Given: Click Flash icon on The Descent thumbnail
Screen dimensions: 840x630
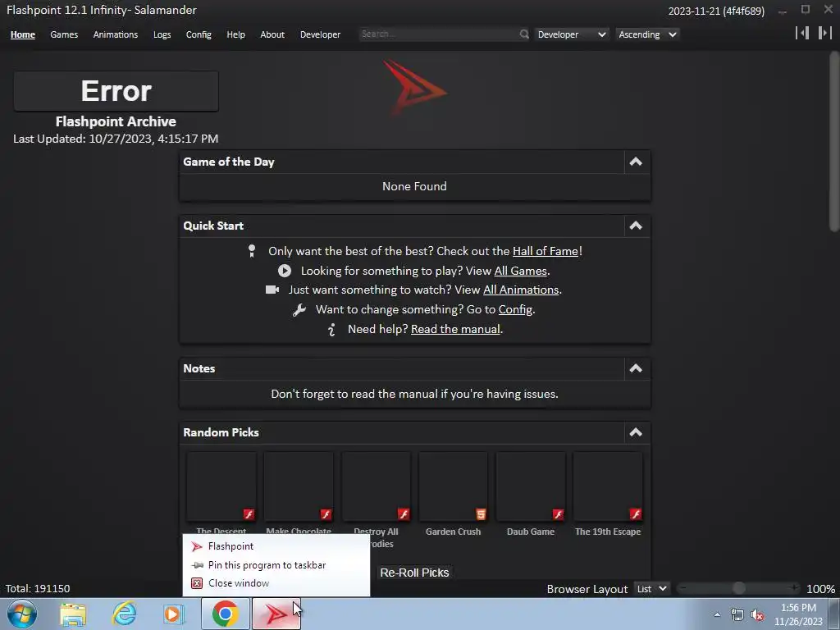Looking at the screenshot, I should [x=249, y=514].
